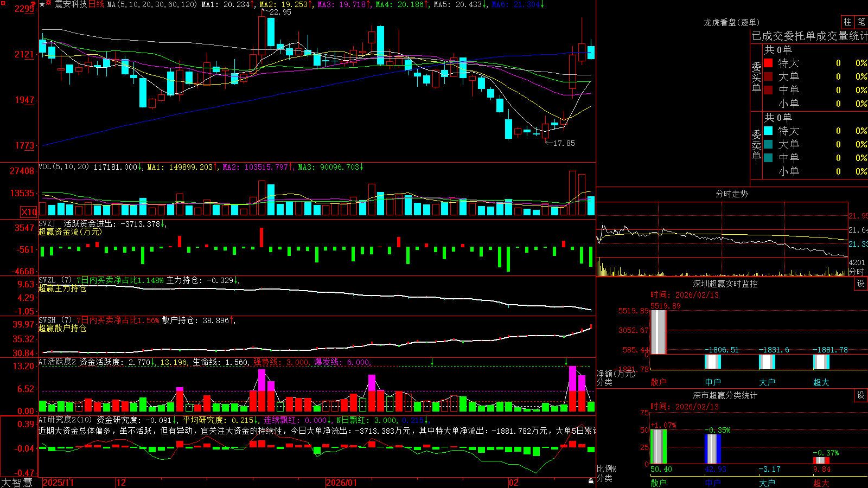The height and width of the screenshot is (488, 868).
Task: Click the teal 中单 swatch under 委卖单
Action: point(768,158)
